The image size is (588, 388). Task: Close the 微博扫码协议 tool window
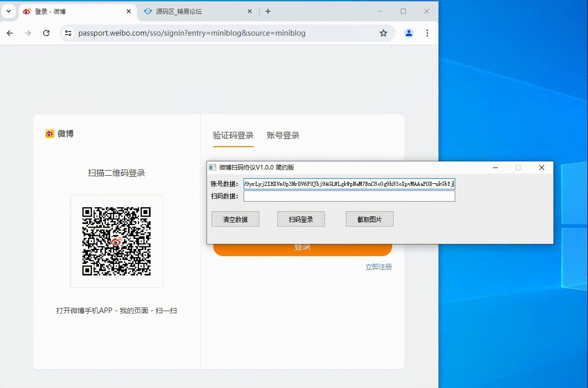pos(542,168)
